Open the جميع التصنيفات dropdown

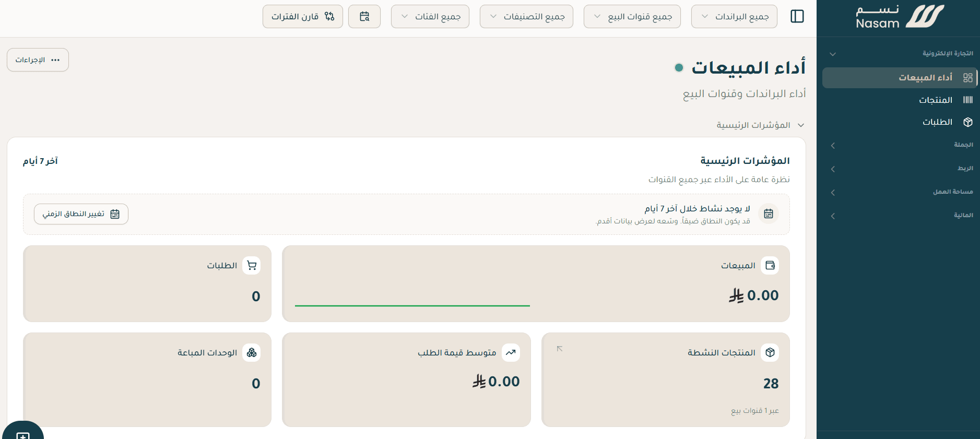click(526, 16)
